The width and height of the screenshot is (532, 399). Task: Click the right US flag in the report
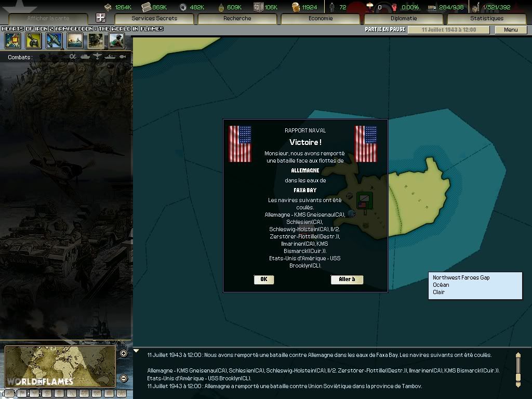point(366,144)
